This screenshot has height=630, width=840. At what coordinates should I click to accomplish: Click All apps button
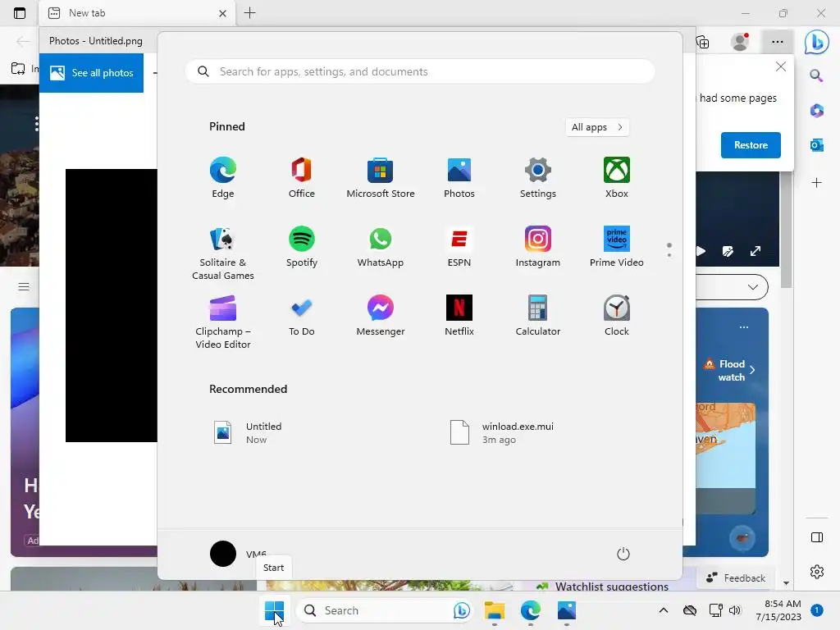(597, 127)
